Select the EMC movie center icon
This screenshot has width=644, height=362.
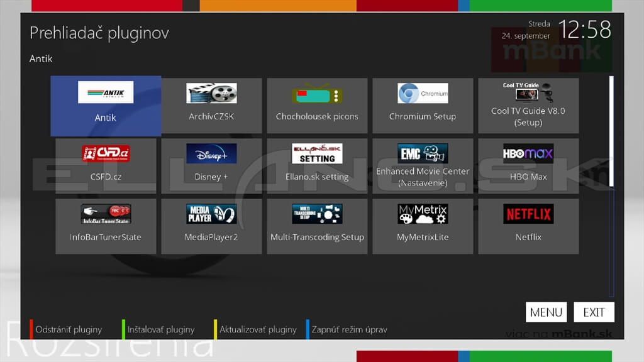(423, 153)
